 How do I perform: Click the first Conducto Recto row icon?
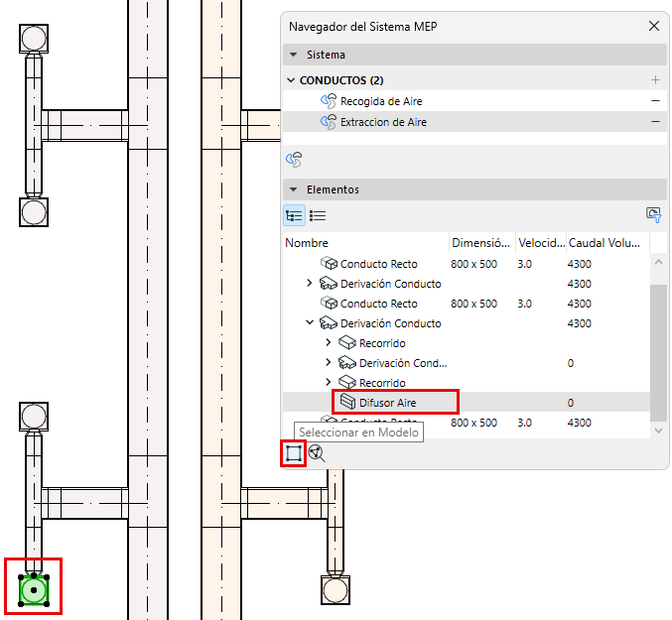[330, 263]
